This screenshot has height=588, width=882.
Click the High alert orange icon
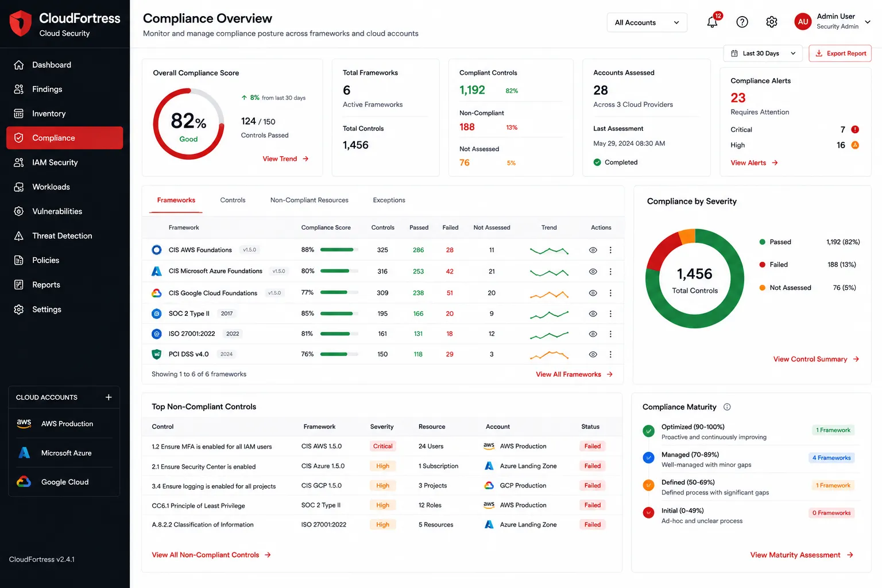pyautogui.click(x=855, y=145)
